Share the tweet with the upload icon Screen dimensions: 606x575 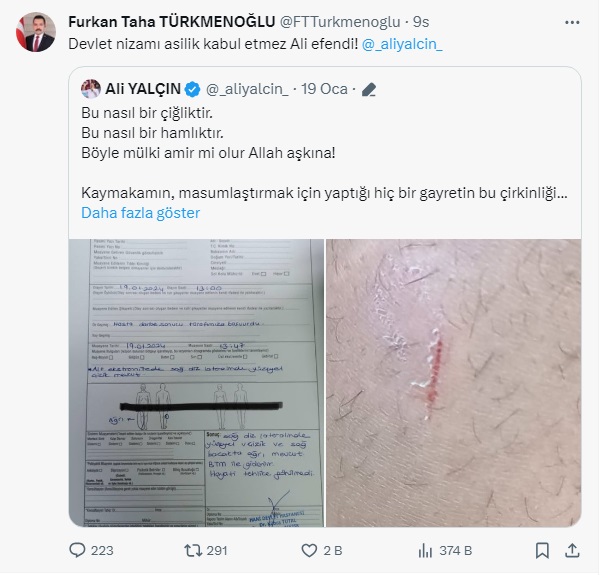(x=572, y=550)
